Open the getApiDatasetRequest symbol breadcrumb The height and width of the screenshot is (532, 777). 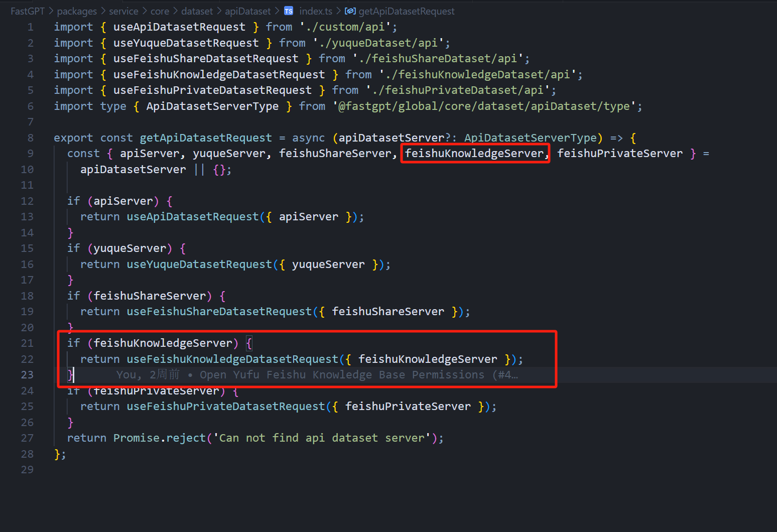407,11
